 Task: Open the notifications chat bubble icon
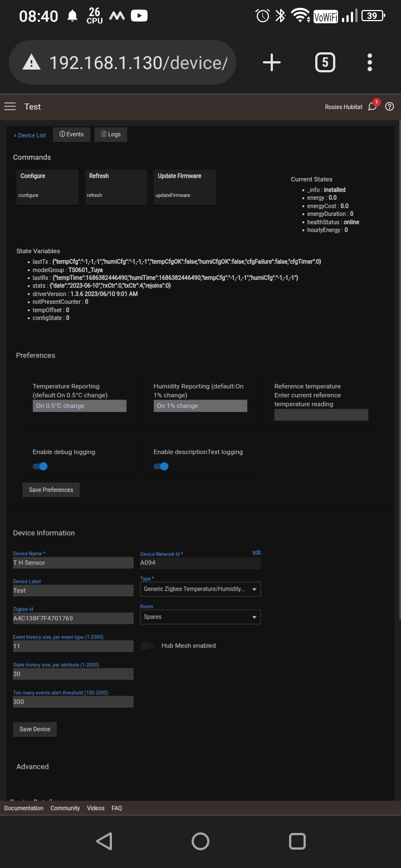click(373, 107)
